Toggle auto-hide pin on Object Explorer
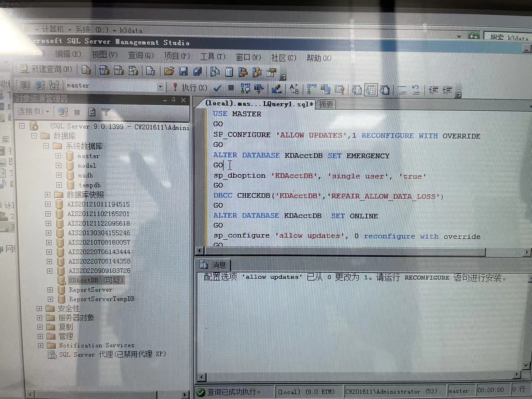 [x=173, y=100]
